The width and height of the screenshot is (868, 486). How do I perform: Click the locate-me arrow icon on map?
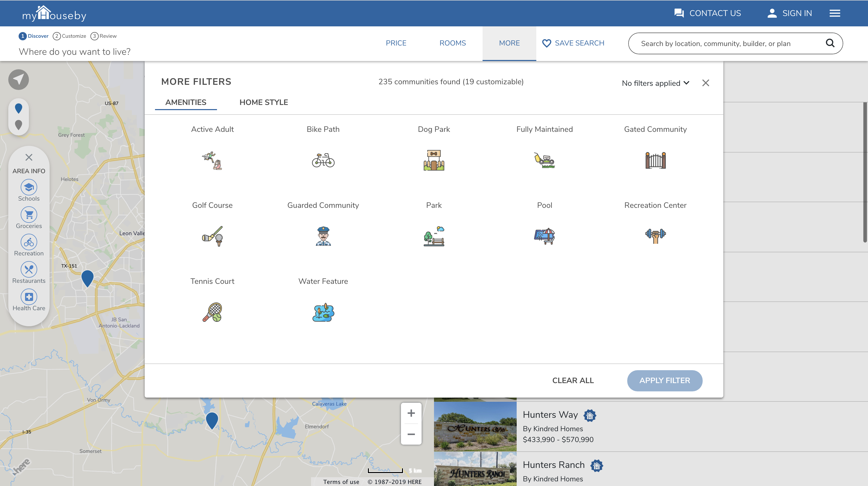coord(19,80)
